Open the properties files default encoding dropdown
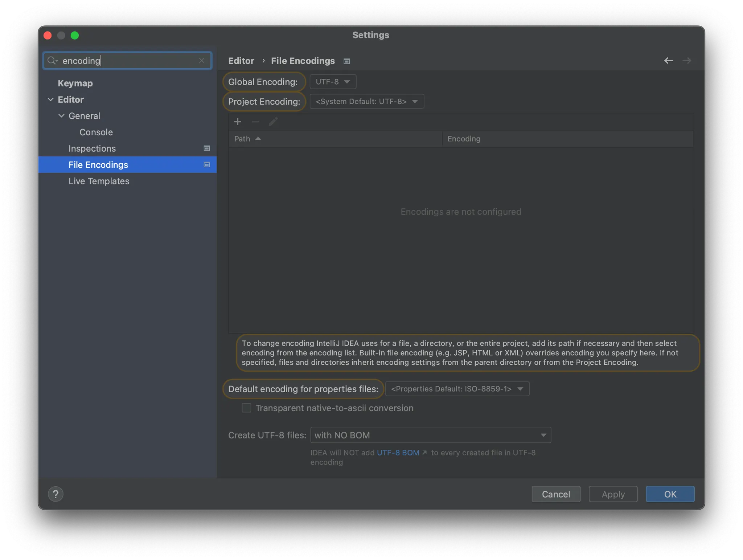This screenshot has height=560, width=743. click(457, 389)
